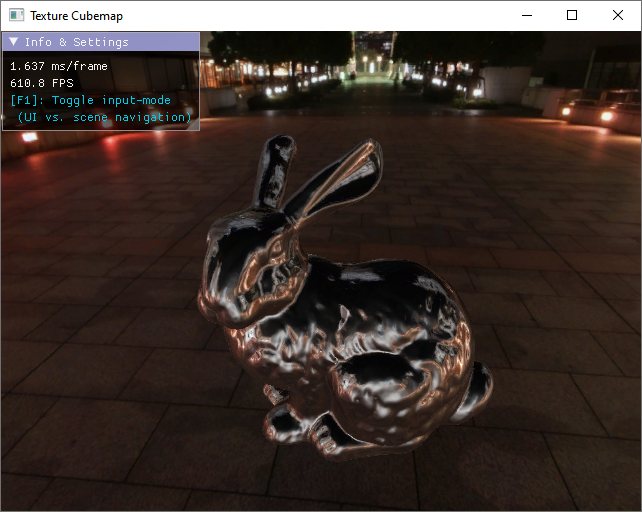Click the Texture Cubemap app icon in title bar
Image resolution: width=642 pixels, height=512 pixels.
[16, 16]
